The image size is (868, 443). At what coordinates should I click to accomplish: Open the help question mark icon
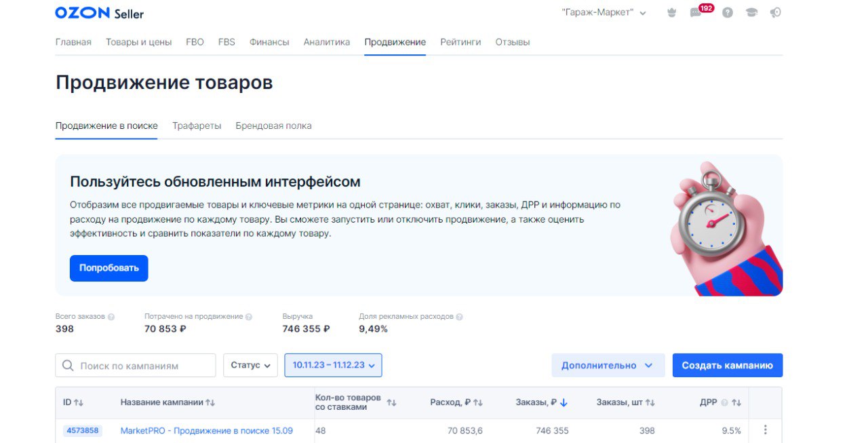pyautogui.click(x=728, y=13)
